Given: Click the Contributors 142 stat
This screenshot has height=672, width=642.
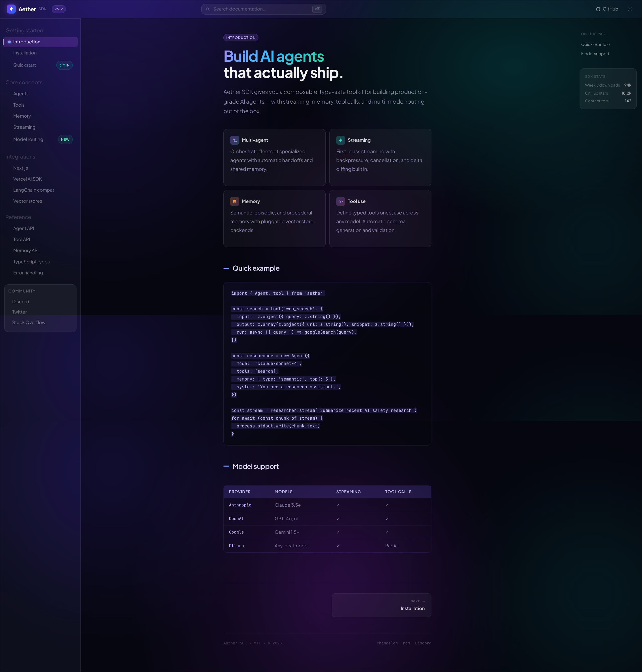Looking at the screenshot, I should (608, 101).
